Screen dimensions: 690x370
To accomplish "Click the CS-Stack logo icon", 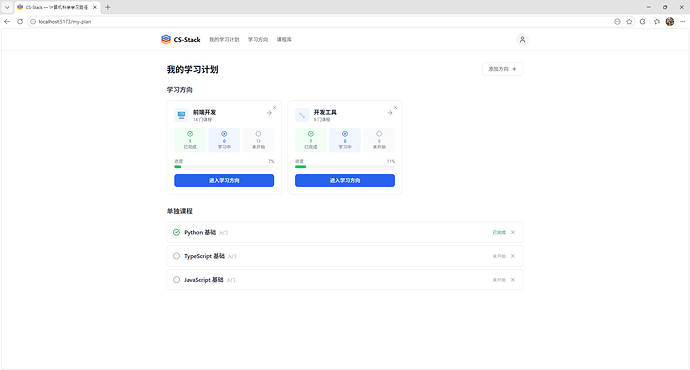I will click(166, 40).
